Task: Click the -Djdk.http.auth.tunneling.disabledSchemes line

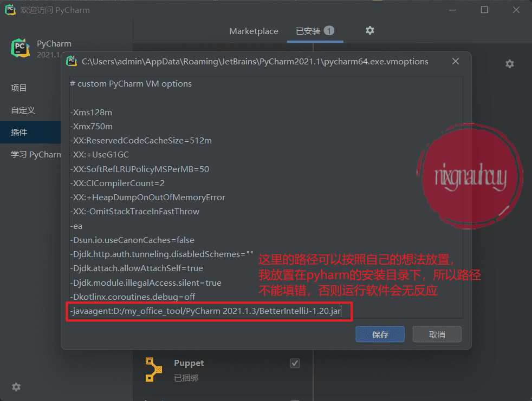Action: tap(161, 254)
